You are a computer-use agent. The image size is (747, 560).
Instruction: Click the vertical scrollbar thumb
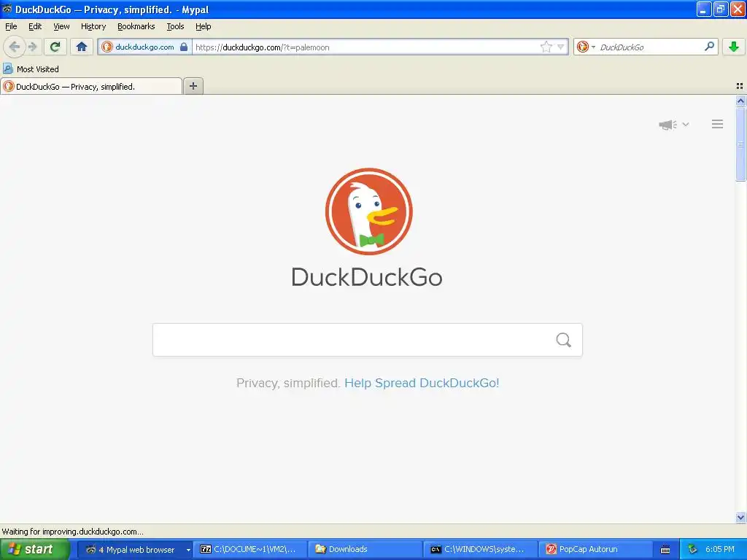click(x=740, y=144)
